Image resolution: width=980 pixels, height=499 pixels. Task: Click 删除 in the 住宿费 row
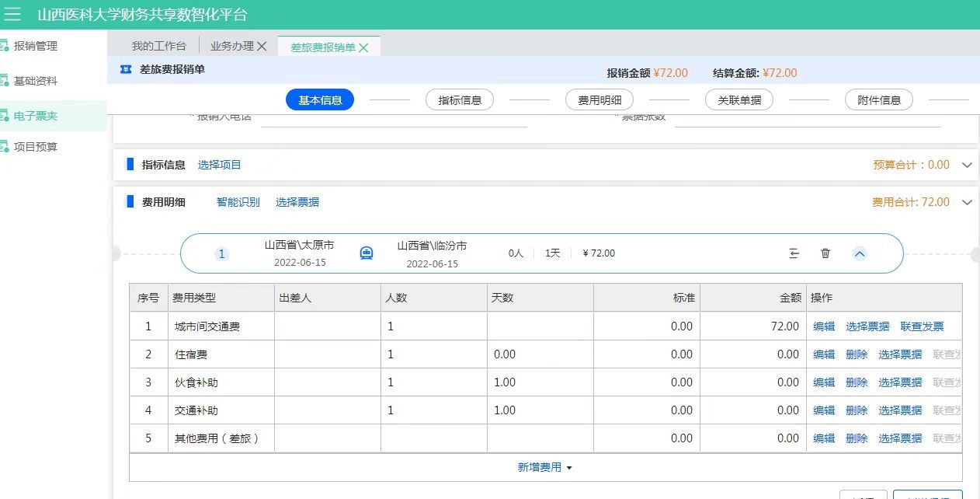pos(857,354)
